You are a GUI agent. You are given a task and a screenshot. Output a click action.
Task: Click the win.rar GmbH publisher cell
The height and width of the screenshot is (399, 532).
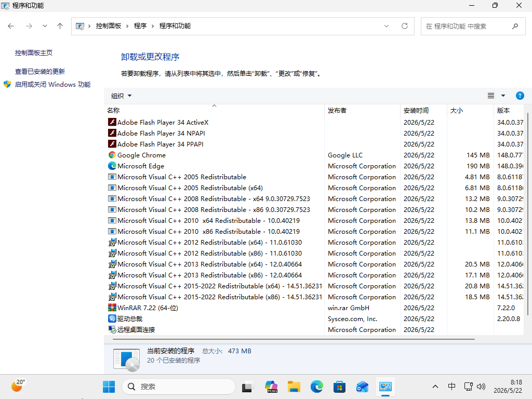(349, 308)
